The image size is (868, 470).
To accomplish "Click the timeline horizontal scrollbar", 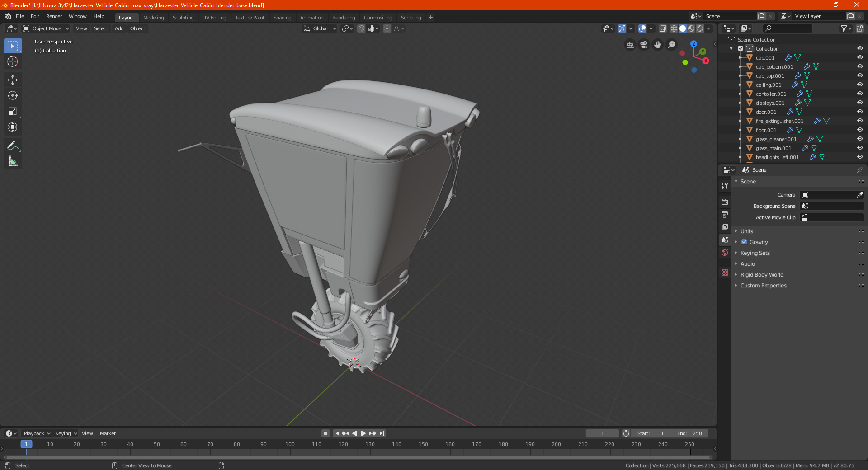I will [358, 457].
